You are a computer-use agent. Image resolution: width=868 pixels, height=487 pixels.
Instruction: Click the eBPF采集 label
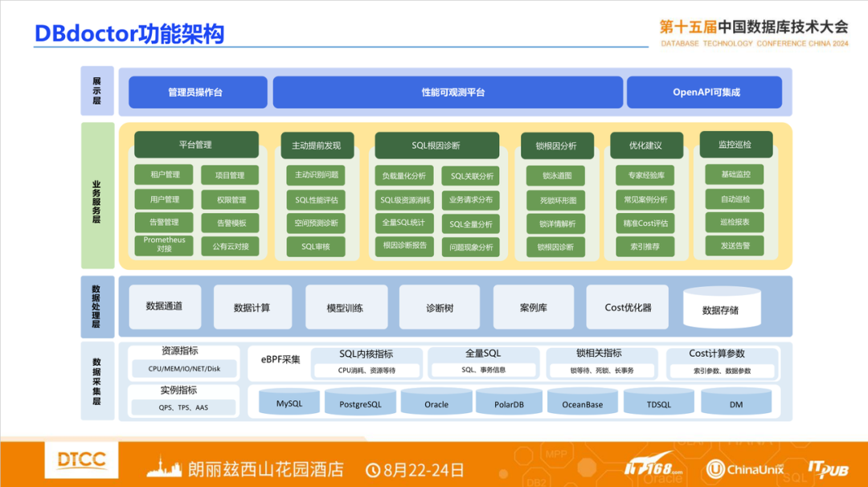pos(280,360)
